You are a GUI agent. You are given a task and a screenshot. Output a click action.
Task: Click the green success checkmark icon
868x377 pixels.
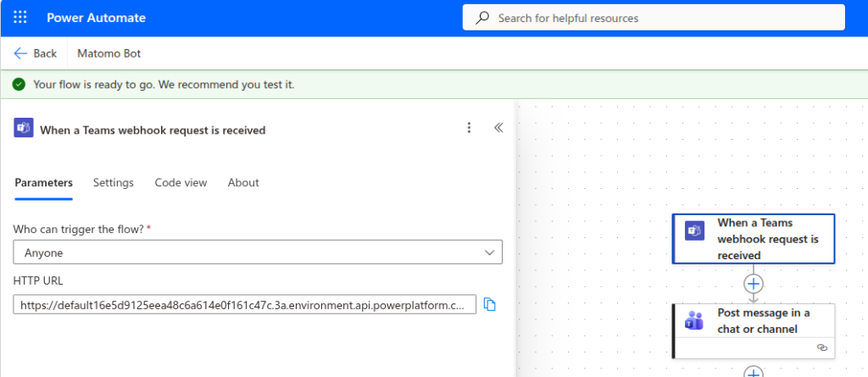point(19,85)
